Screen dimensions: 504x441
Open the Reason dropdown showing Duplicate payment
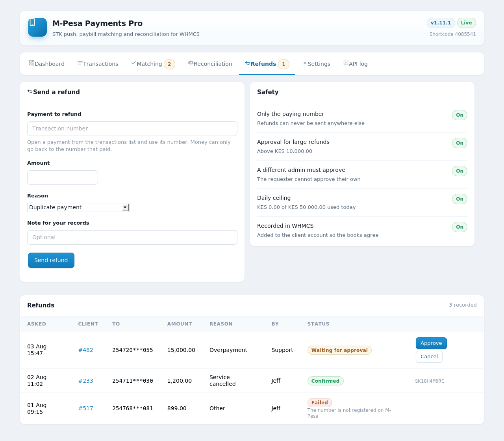point(78,207)
